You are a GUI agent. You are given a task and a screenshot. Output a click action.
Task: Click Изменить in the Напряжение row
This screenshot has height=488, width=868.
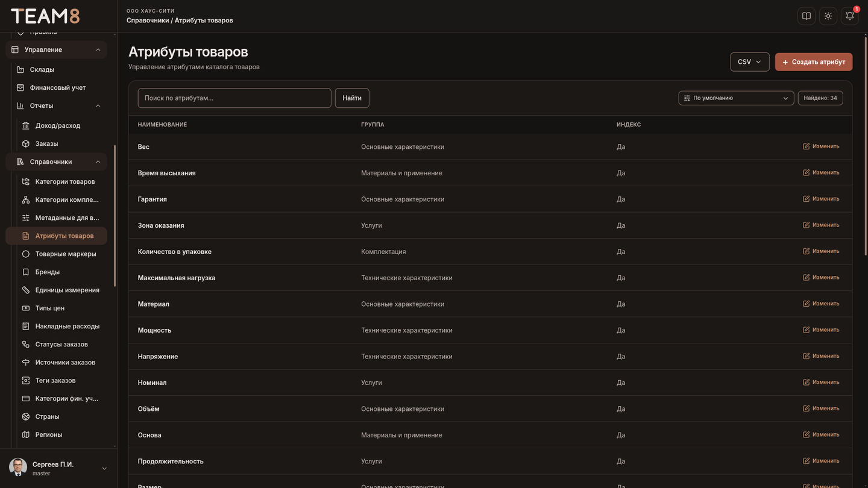click(x=821, y=356)
